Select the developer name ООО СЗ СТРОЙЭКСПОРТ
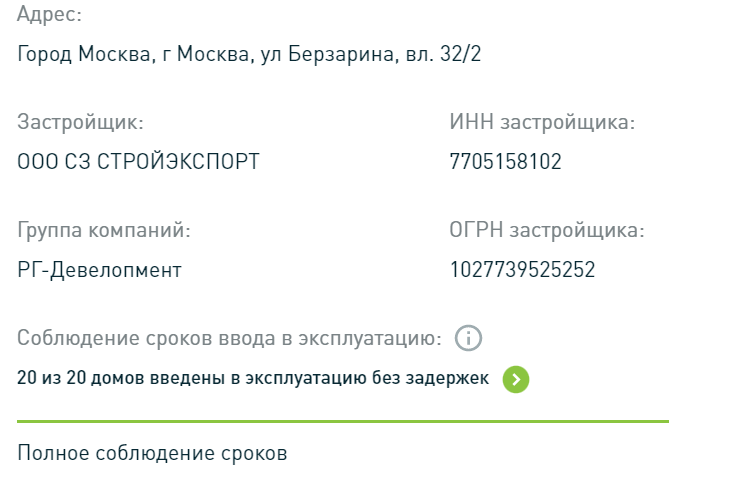This screenshot has width=745, height=495. [x=138, y=162]
